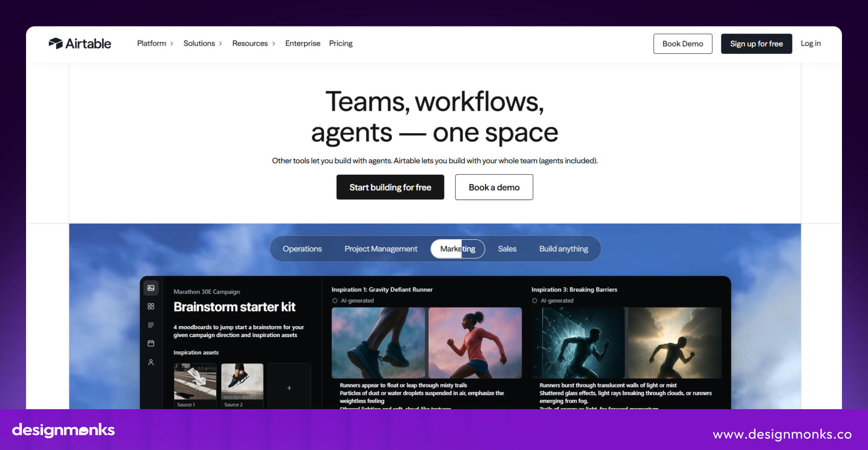This screenshot has width=868, height=450.
Task: Open the shattered glass runner image
Action: pyautogui.click(x=578, y=343)
